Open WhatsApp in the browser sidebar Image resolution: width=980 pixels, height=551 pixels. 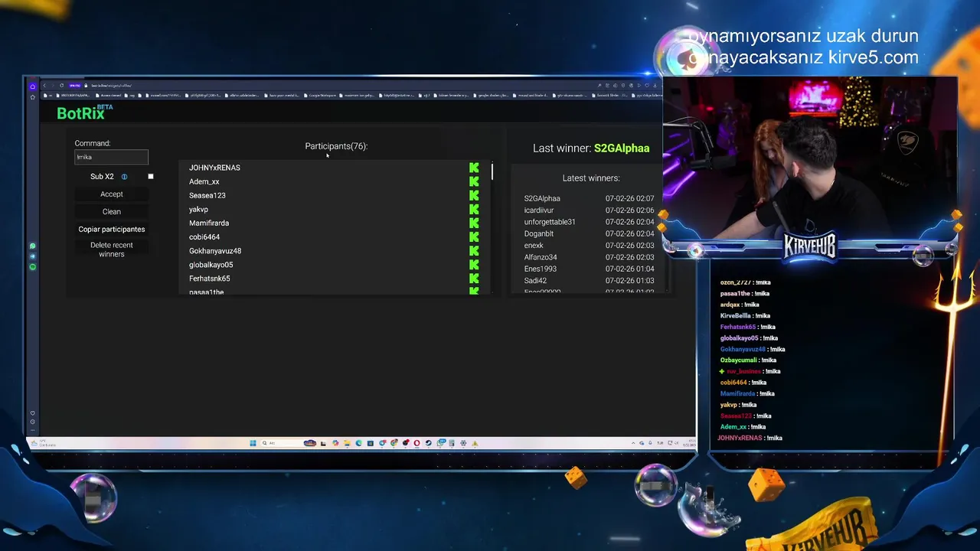[32, 246]
